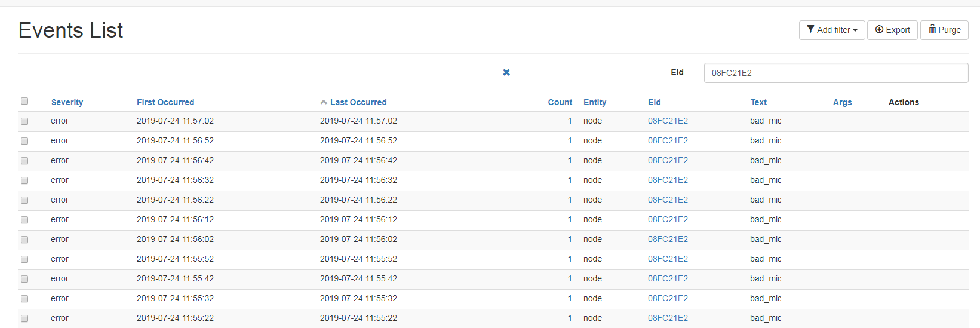Open Eid 08FC21E2 link in 11:56:22 row
This screenshot has width=980, height=328.
coord(668,200)
